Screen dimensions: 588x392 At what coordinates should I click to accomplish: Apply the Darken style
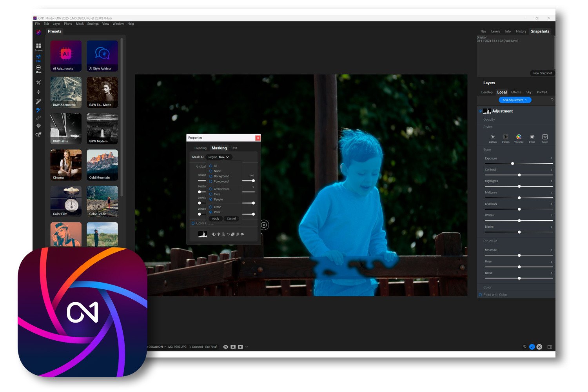[506, 138]
